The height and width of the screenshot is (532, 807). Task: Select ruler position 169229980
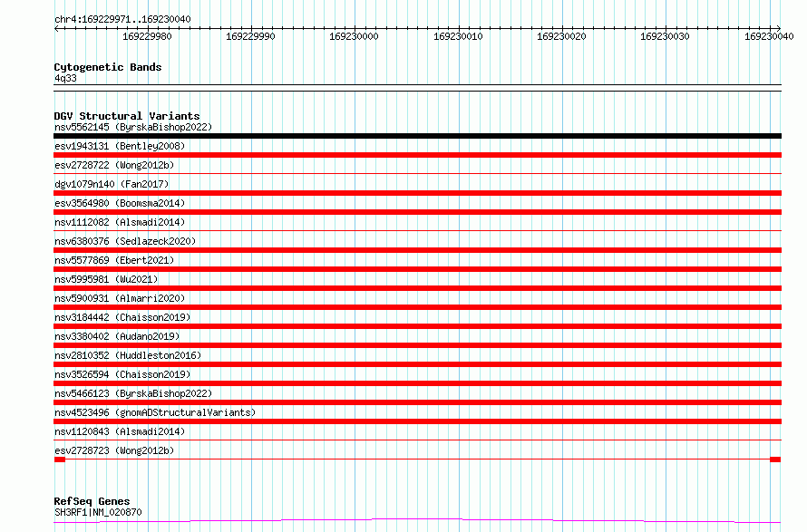click(x=147, y=36)
